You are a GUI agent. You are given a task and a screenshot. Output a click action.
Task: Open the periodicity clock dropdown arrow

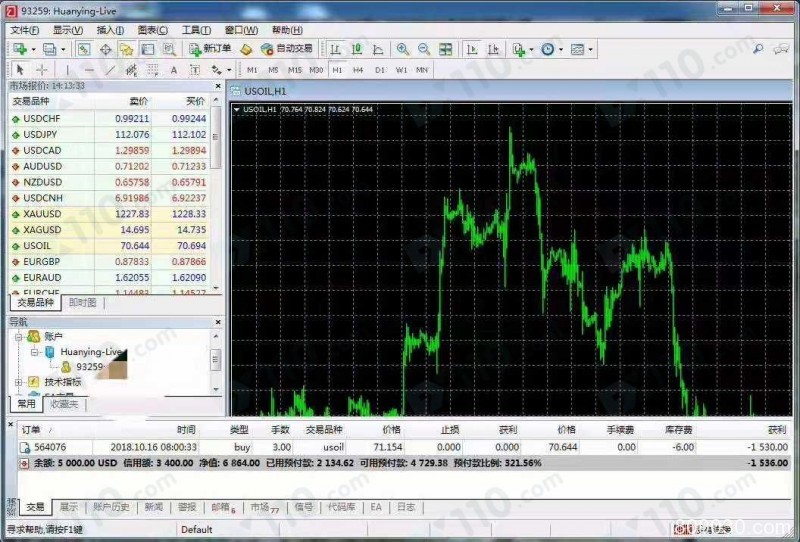tap(561, 49)
